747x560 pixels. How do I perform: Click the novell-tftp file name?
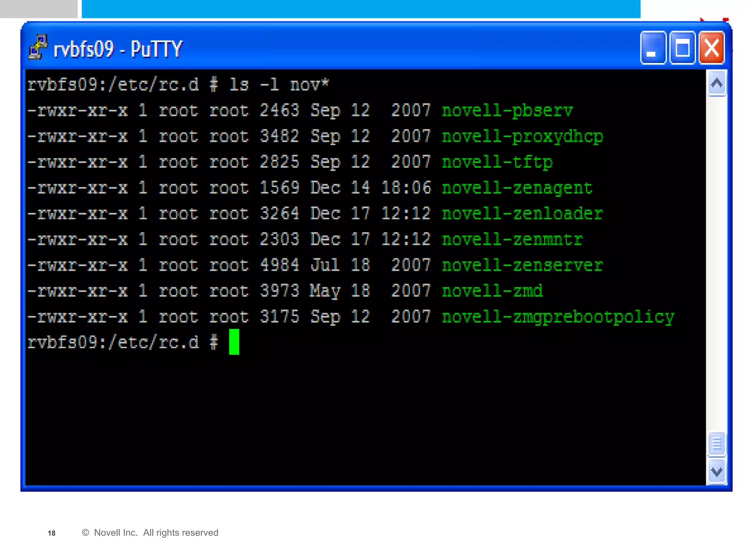498,162
